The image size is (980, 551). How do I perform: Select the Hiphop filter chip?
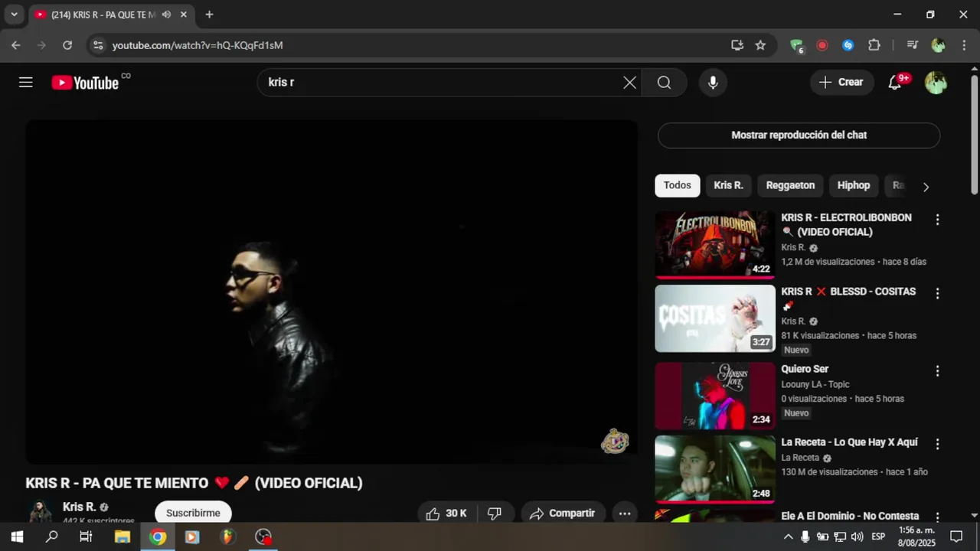pos(854,185)
